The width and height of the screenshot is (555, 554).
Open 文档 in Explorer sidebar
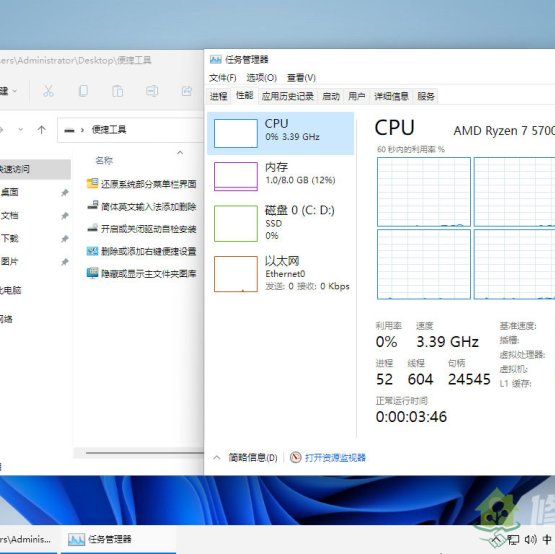point(10,215)
